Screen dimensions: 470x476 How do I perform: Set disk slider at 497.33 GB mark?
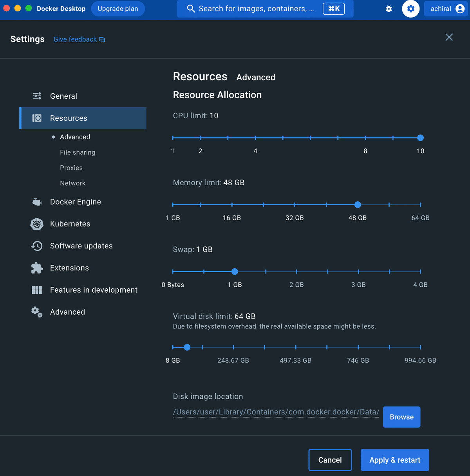tap(296, 347)
